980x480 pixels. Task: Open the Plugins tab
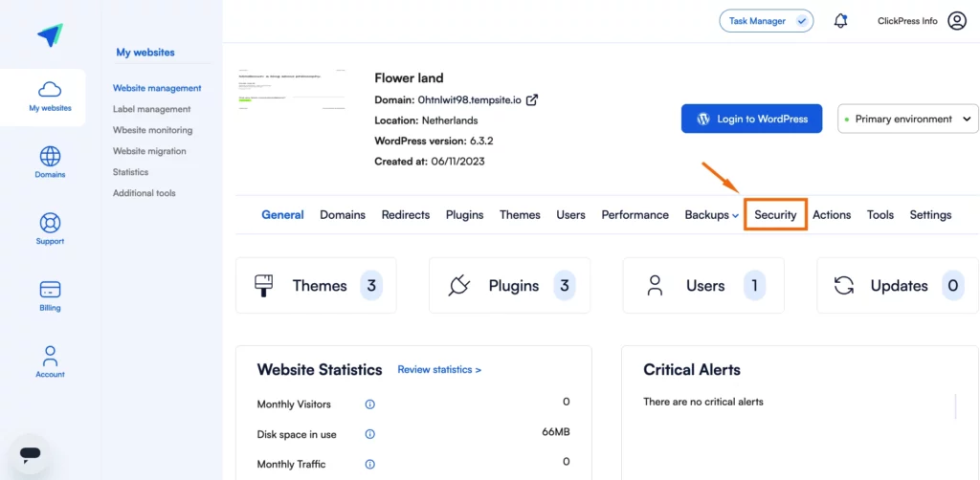(464, 215)
